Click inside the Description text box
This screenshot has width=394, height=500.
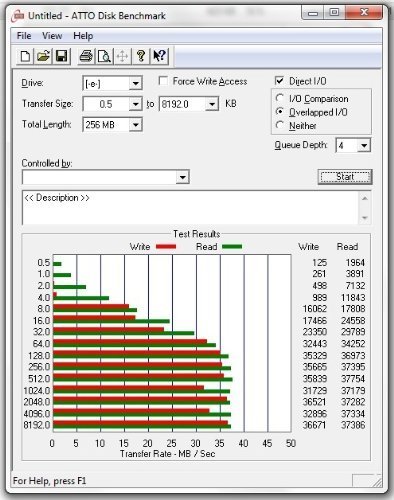191,208
